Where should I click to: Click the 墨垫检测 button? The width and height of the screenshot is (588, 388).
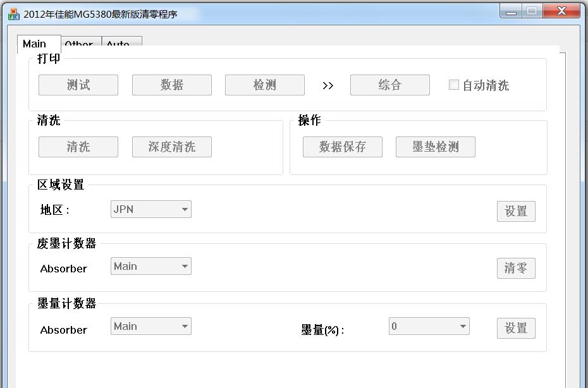[x=436, y=147]
